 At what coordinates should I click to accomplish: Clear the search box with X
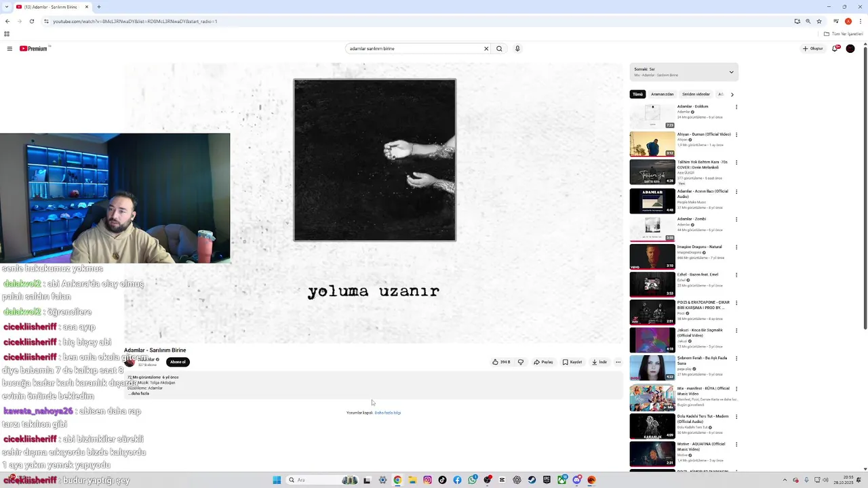(486, 49)
